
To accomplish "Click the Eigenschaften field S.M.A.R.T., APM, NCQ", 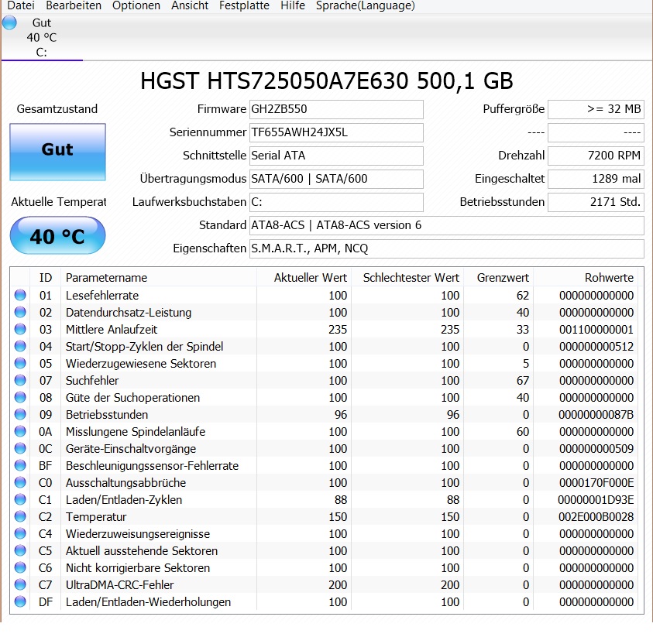I will 446,248.
